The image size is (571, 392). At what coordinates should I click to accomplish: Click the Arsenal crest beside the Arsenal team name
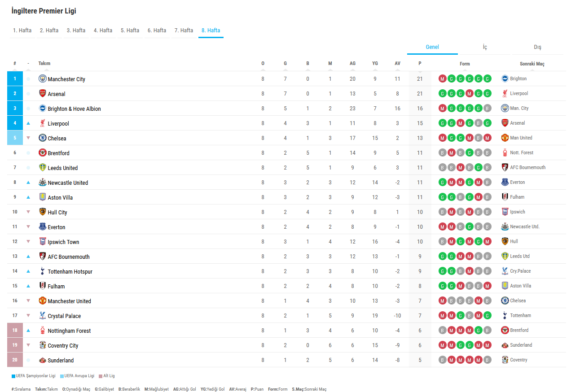[43, 93]
